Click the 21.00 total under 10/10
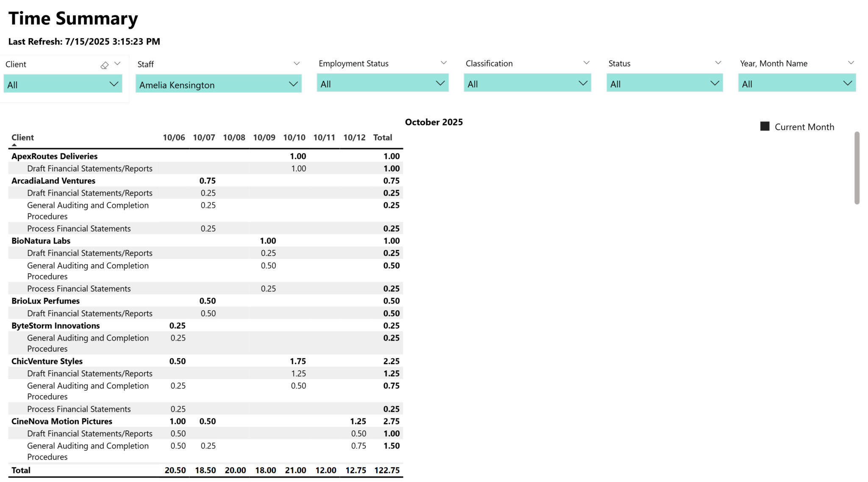This screenshot has height=482, width=868. click(295, 471)
